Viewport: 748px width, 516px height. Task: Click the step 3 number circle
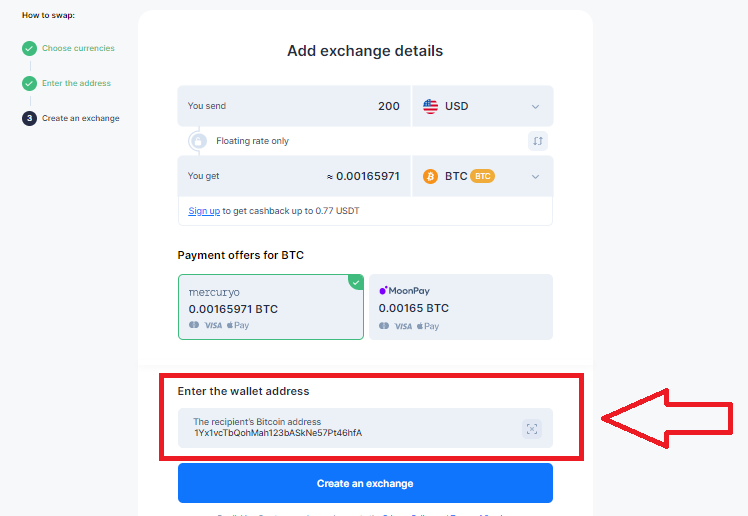(29, 118)
